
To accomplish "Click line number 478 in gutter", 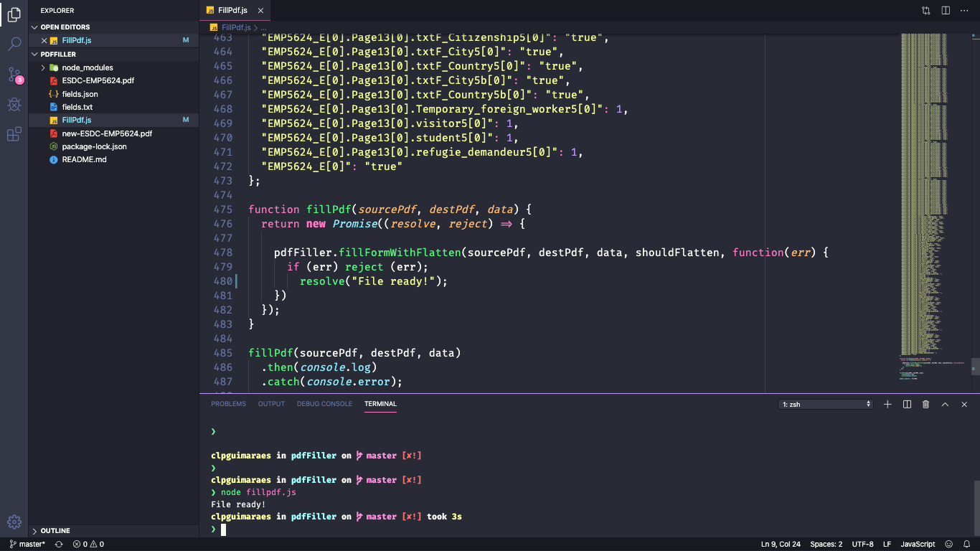I will tap(223, 253).
